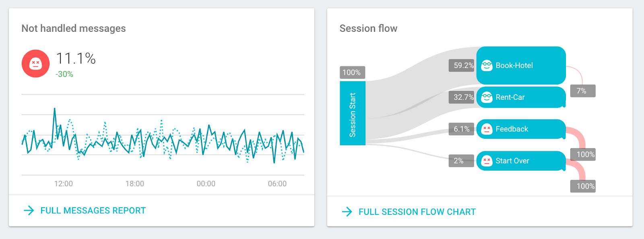
Task: Click the arrow icon beside Full Session Flow Chart
Action: click(347, 212)
